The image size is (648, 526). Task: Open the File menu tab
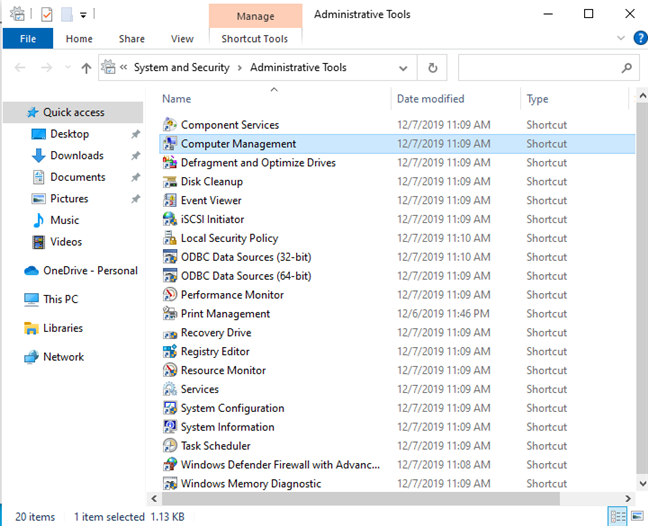(x=28, y=38)
